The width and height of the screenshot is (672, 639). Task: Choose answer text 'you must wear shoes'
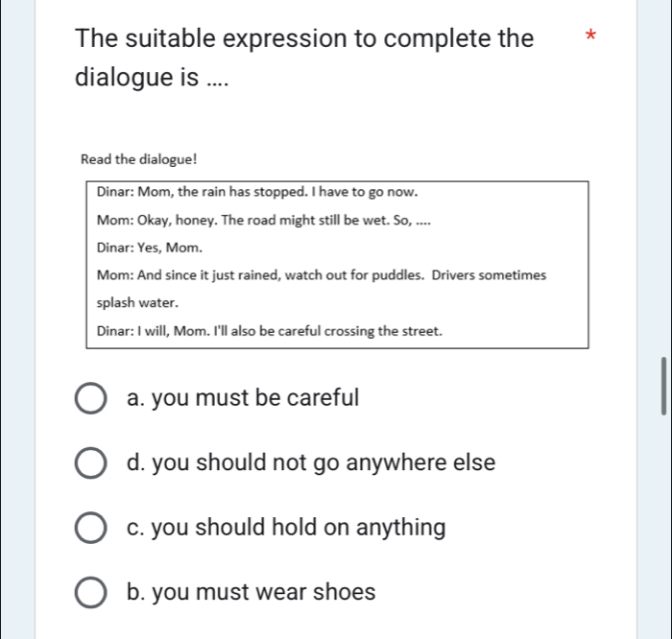pyautogui.click(x=264, y=592)
